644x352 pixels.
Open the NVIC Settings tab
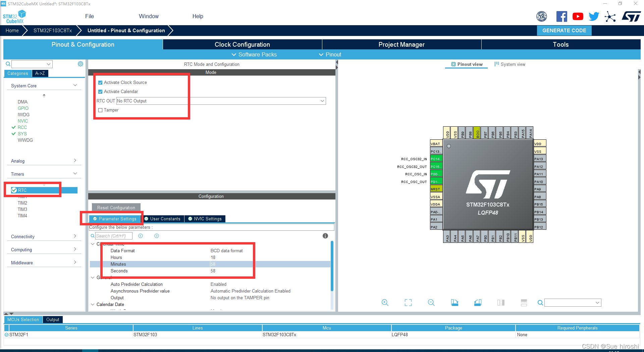(205, 219)
